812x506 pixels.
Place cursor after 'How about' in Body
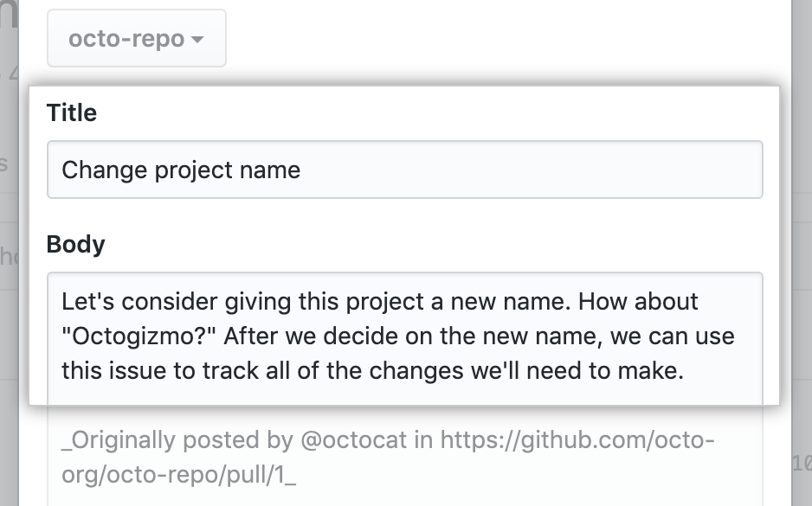tap(699, 303)
